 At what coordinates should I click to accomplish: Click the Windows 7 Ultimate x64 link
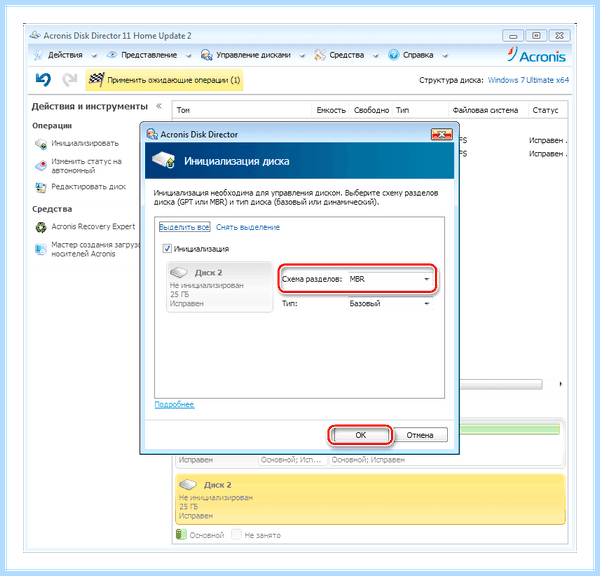pos(528,80)
